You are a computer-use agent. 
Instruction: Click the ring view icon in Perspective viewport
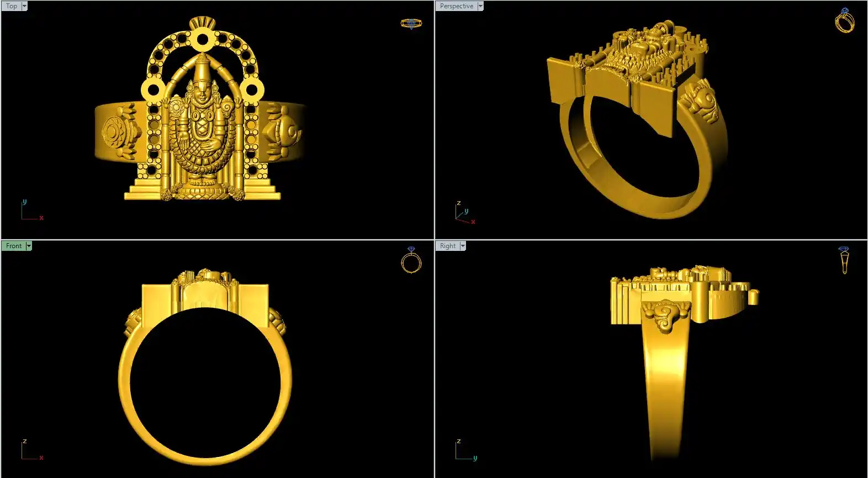844,20
